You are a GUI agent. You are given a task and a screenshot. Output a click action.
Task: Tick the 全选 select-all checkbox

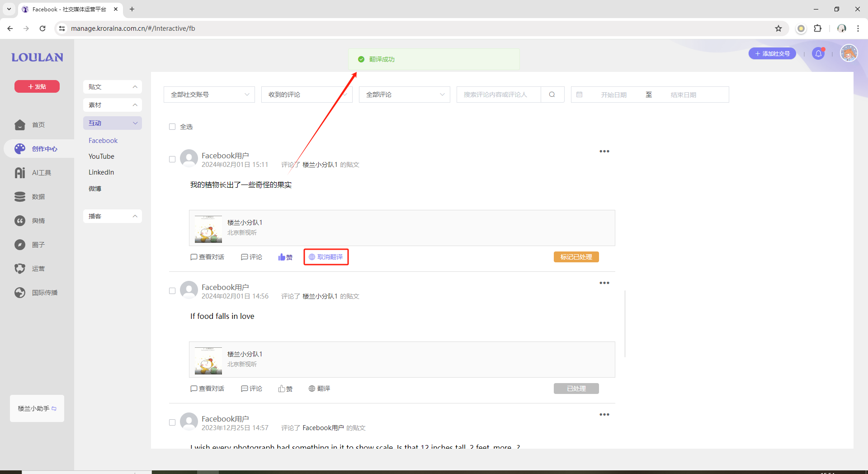coord(172,127)
